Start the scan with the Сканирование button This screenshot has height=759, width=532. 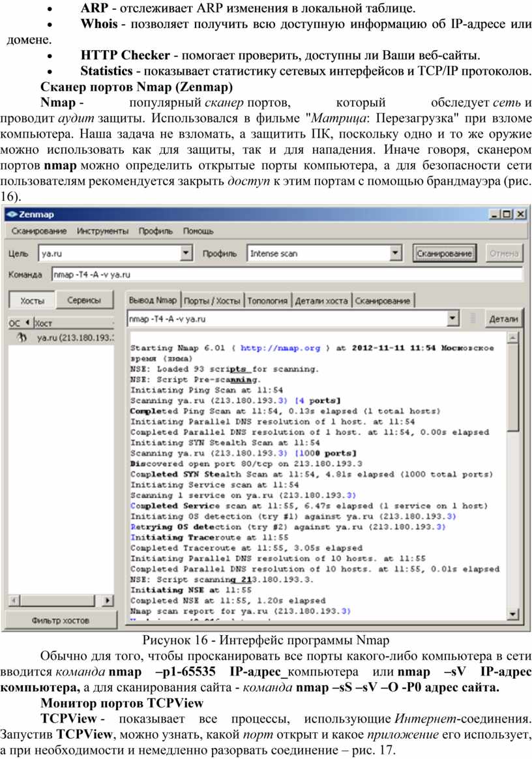point(445,253)
